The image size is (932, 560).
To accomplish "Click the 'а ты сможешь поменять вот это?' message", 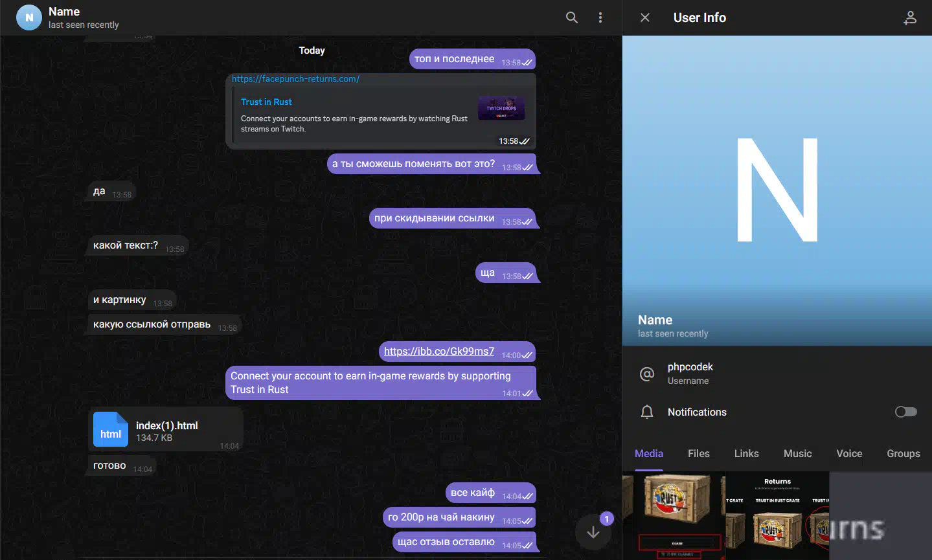I will pyautogui.click(x=432, y=164).
